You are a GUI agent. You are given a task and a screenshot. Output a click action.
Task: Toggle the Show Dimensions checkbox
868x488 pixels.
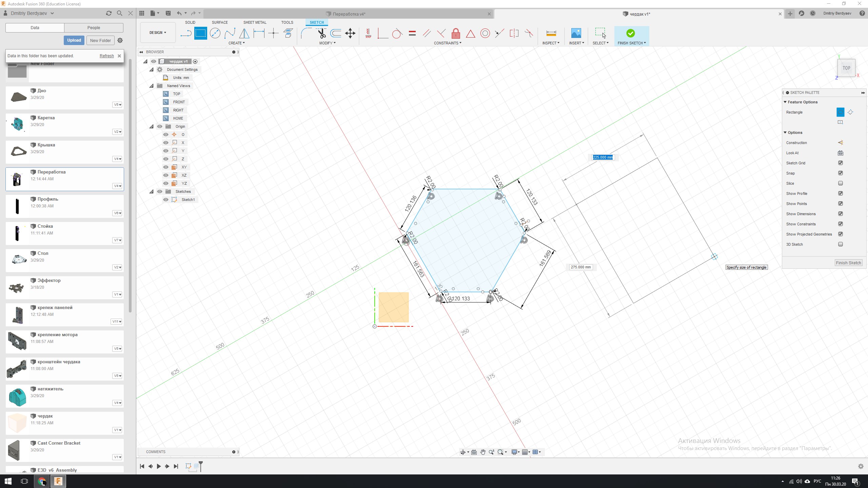click(841, 214)
